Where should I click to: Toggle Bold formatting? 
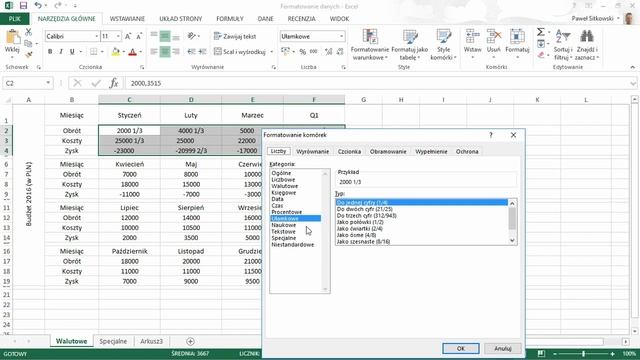click(x=50, y=52)
